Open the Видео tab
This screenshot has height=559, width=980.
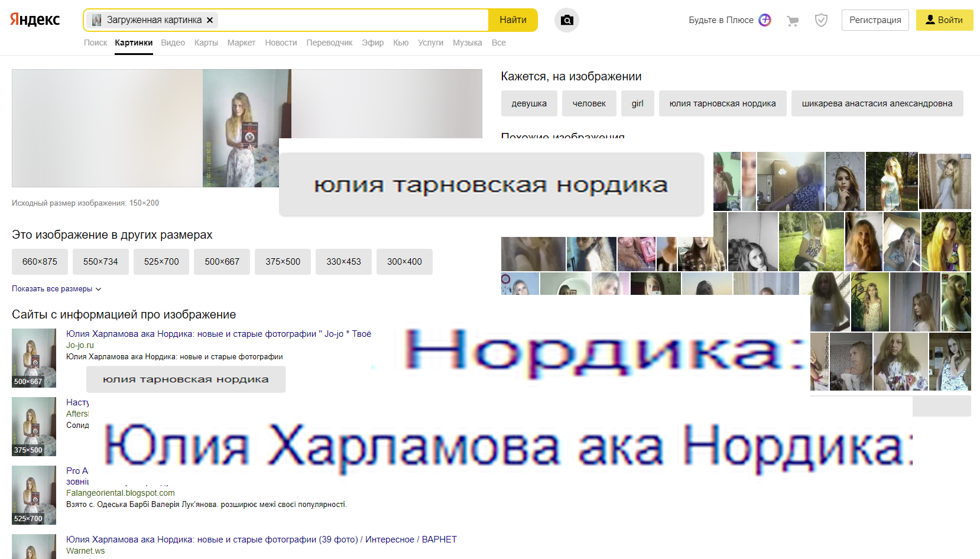point(173,43)
